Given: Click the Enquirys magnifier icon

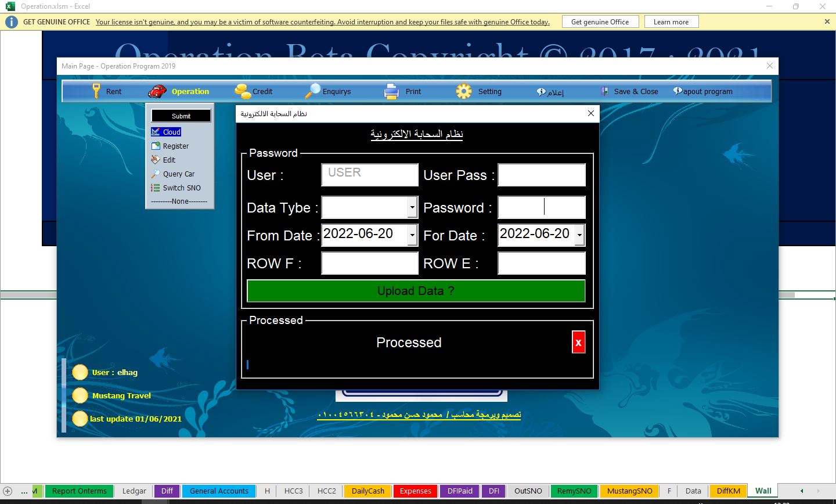Looking at the screenshot, I should (x=312, y=91).
